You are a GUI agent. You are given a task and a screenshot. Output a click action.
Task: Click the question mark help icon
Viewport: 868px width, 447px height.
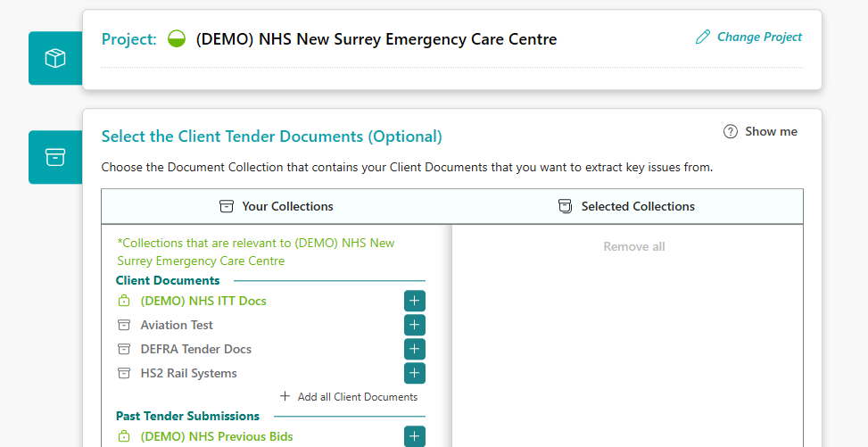[x=730, y=132]
